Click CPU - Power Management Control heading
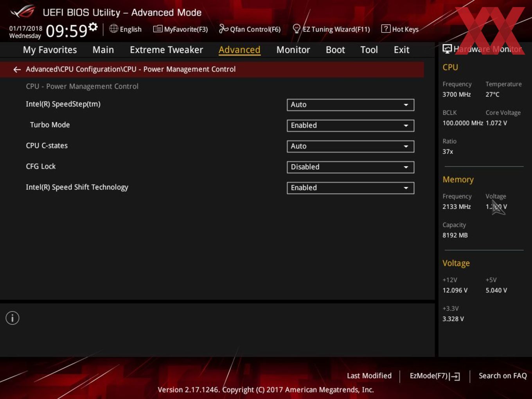Viewport: 532px width, 399px height. [82, 86]
